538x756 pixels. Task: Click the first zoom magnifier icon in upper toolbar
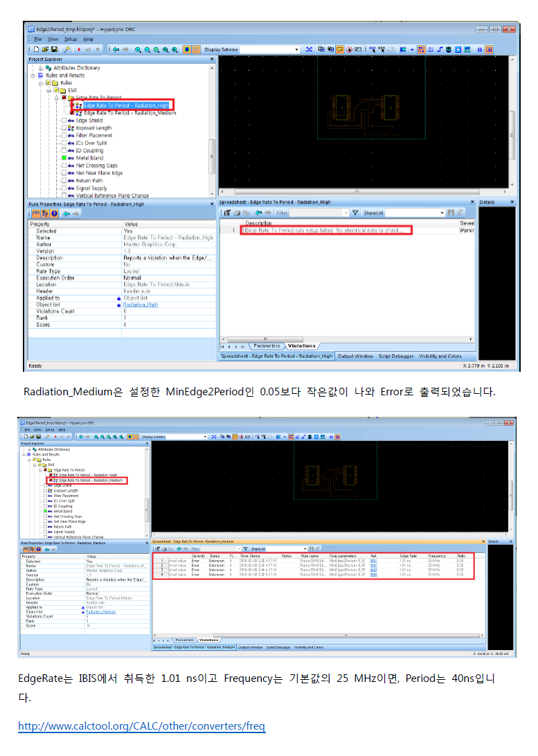[x=138, y=50]
